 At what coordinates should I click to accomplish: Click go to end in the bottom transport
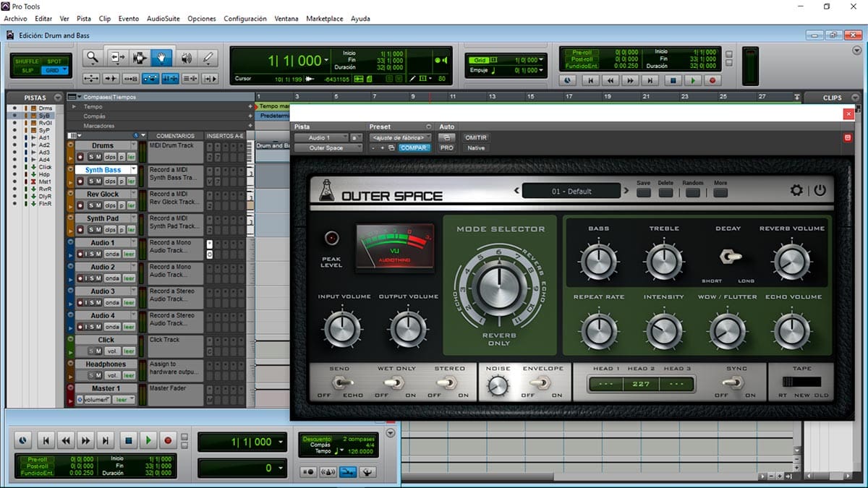106,440
